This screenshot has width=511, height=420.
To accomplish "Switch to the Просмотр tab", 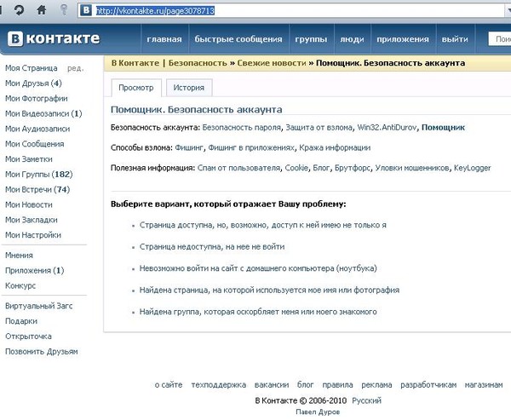I will click(x=136, y=88).
